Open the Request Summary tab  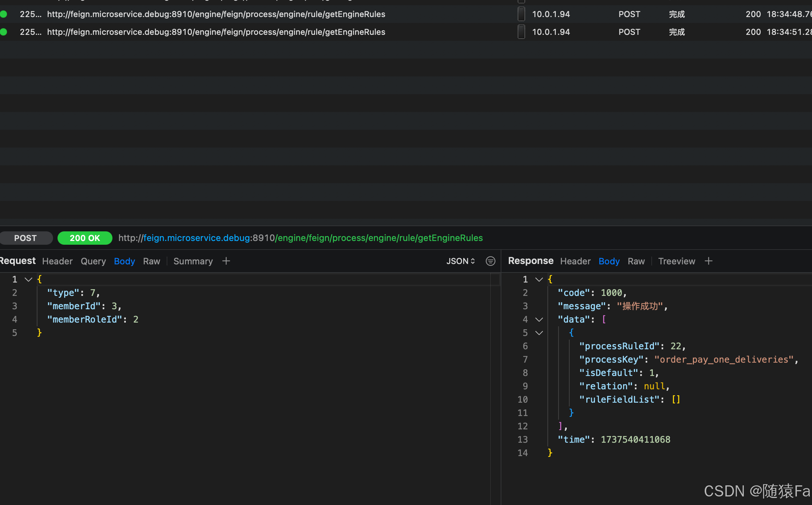[x=193, y=261]
